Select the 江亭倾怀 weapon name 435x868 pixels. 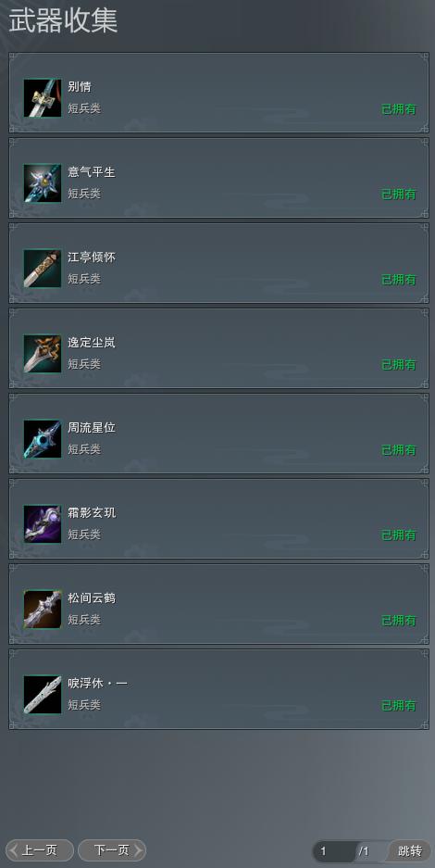pos(92,258)
